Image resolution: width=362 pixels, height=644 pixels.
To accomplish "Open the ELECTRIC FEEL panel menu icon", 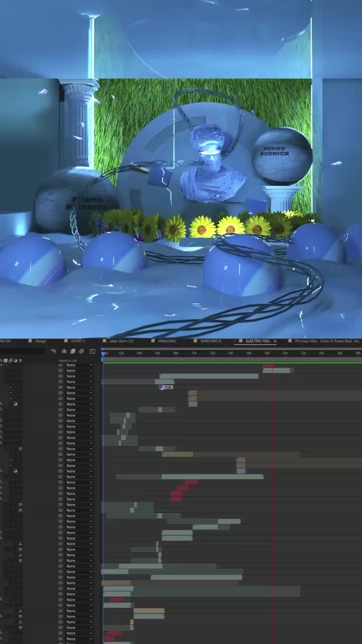I will pyautogui.click(x=275, y=341).
